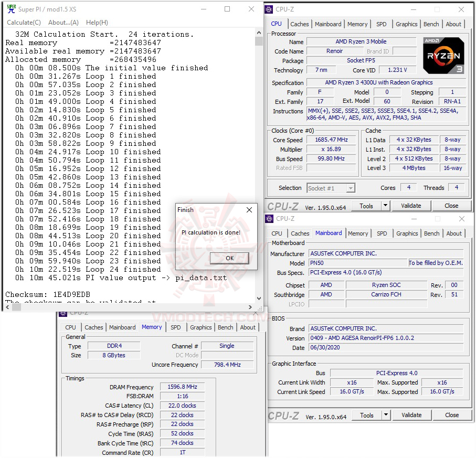Click the motherboard Model field PN50
The width and height of the screenshot is (476, 458).
[358, 263]
